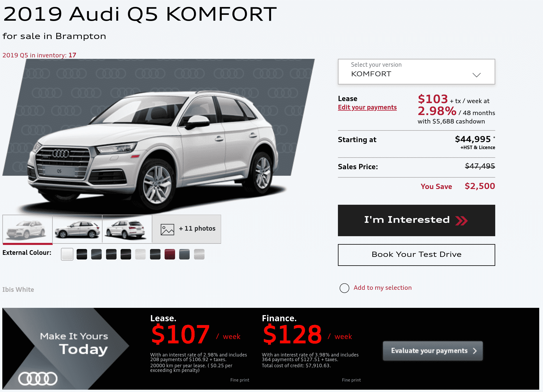Expand the Select your version KOMFORT box
The image size is (543, 392).
pyautogui.click(x=416, y=72)
